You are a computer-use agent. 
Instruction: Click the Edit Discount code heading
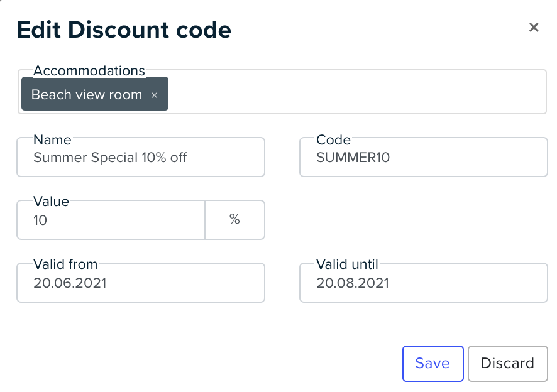coord(124,30)
